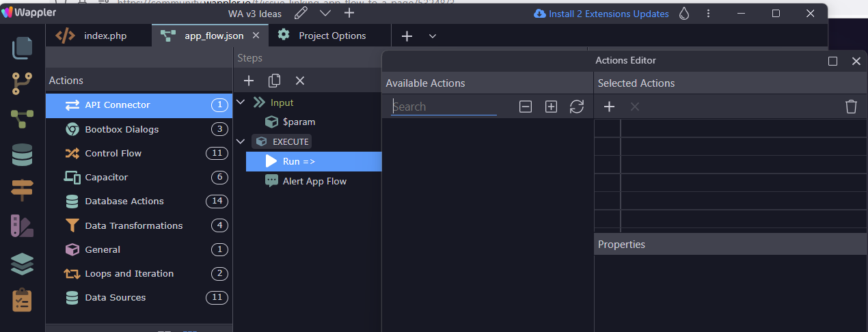Collapse the EXECUTE tree node
This screenshot has width=868, height=332.
[240, 141]
